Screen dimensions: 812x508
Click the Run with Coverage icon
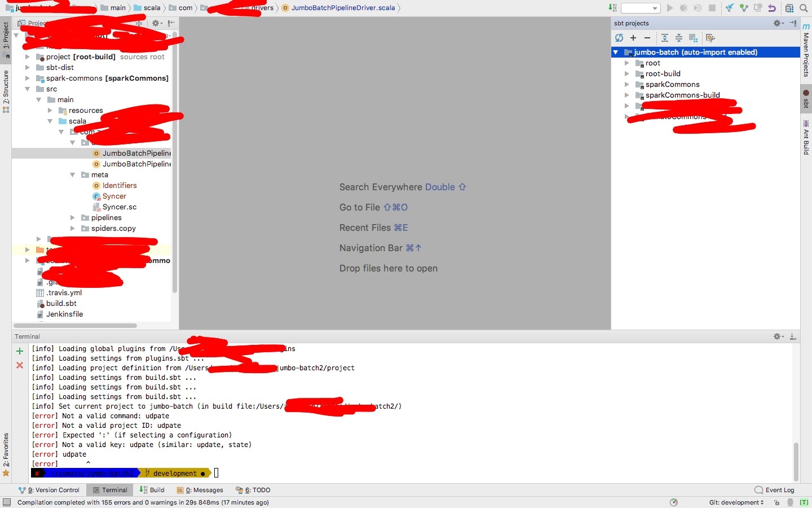coord(698,8)
